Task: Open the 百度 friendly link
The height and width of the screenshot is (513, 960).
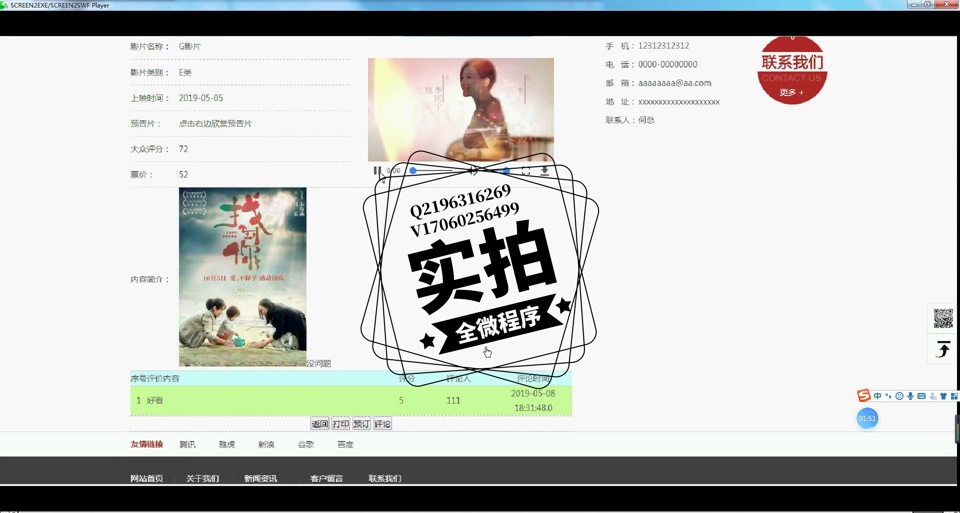Action: coord(345,444)
